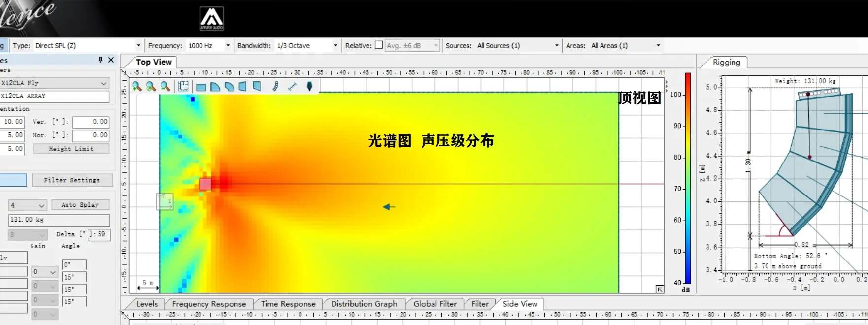This screenshot has width=868, height=325.
Task: Switch to the Frequency Response tab
Action: 209,304
